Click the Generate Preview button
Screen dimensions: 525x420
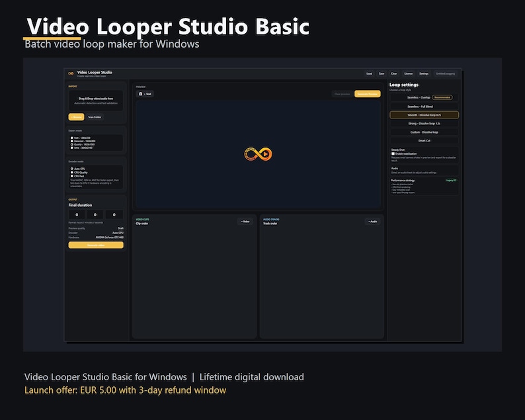367,94
